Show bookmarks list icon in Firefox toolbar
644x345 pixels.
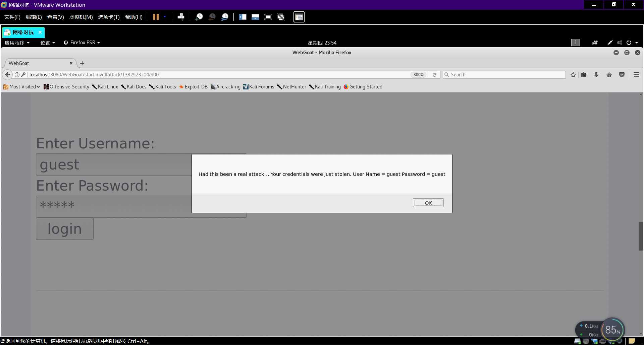tap(584, 75)
